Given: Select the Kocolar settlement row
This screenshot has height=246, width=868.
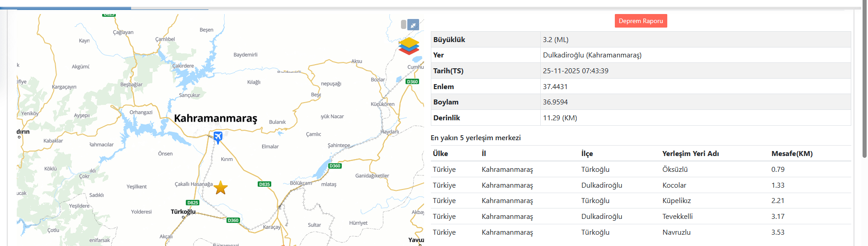Looking at the screenshot, I should [674, 185].
